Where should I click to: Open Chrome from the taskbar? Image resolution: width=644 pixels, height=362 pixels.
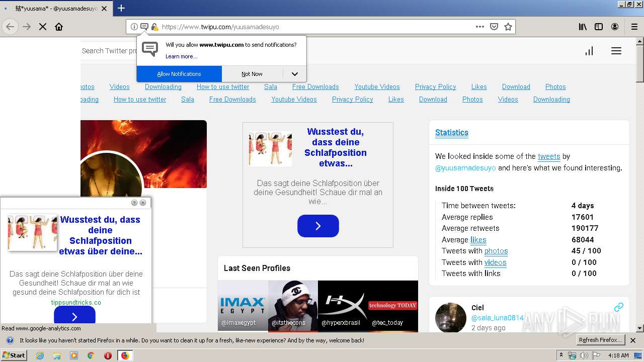click(91, 355)
